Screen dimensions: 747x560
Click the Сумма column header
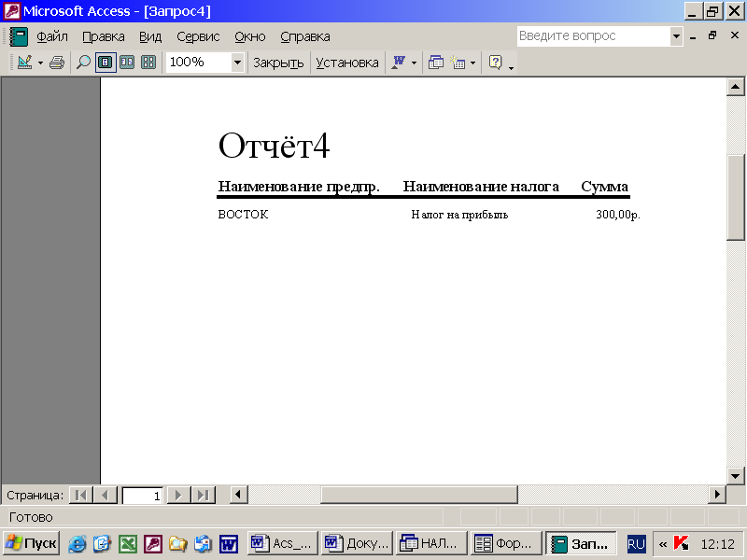tap(604, 186)
